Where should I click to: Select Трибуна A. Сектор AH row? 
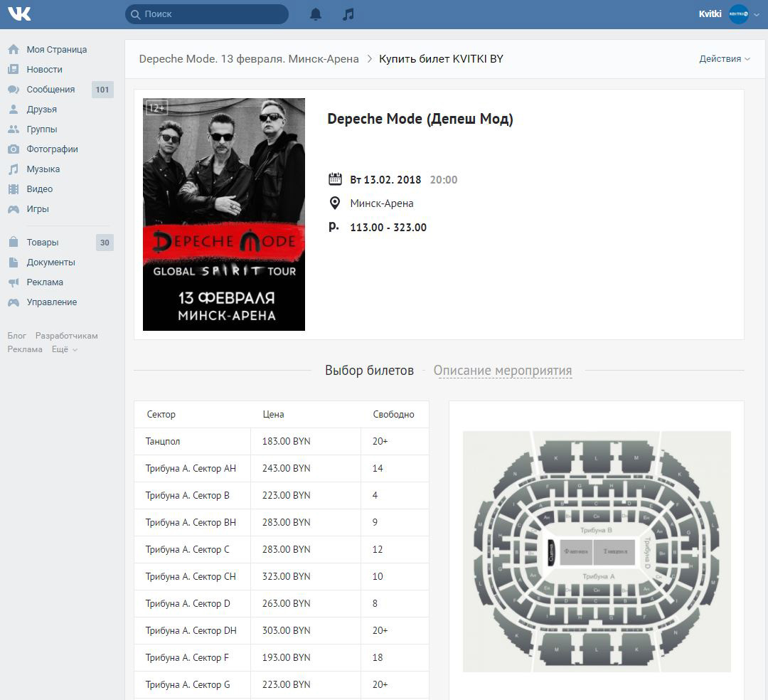282,468
